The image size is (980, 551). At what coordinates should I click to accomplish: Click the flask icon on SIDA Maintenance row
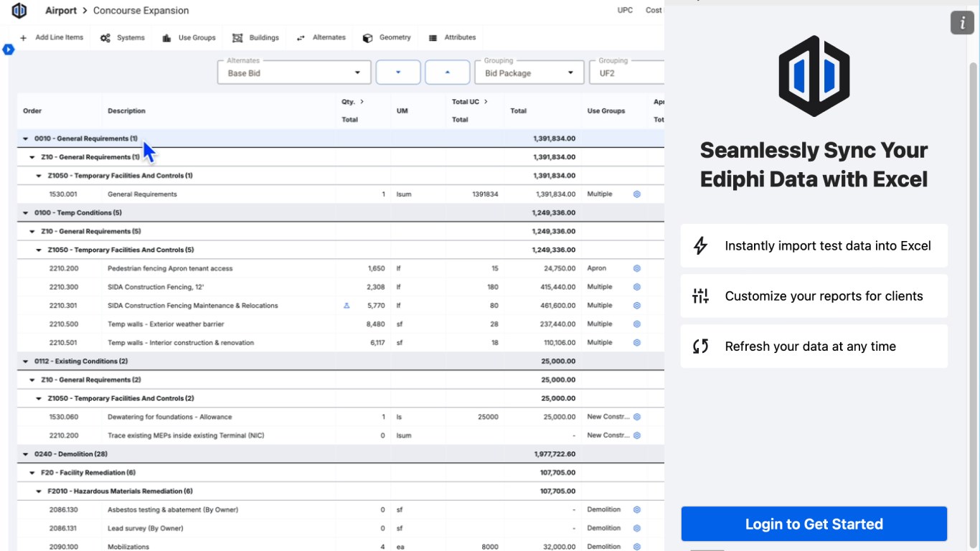(x=347, y=306)
